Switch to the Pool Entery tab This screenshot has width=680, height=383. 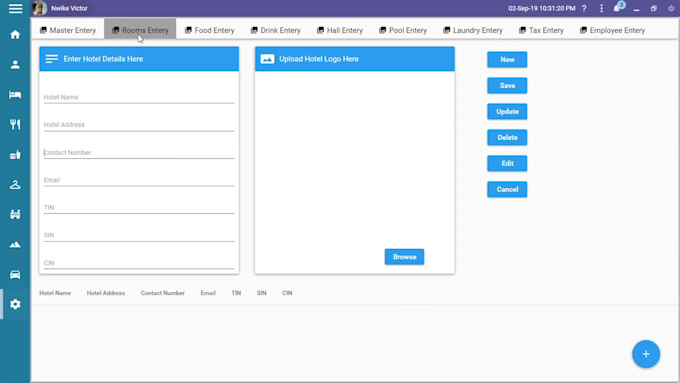point(403,30)
